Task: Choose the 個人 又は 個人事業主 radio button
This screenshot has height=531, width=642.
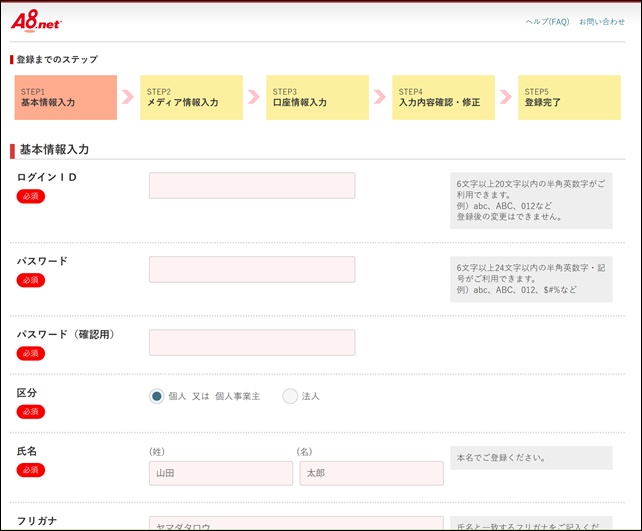Action: click(157, 396)
